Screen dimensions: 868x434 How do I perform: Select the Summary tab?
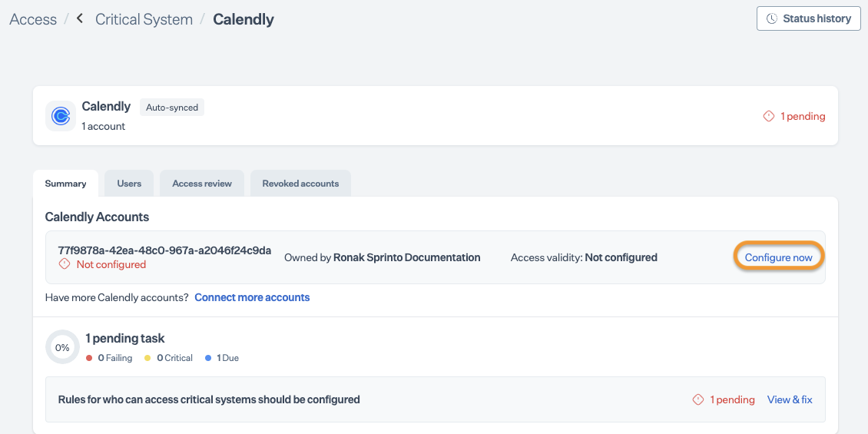pyautogui.click(x=65, y=184)
